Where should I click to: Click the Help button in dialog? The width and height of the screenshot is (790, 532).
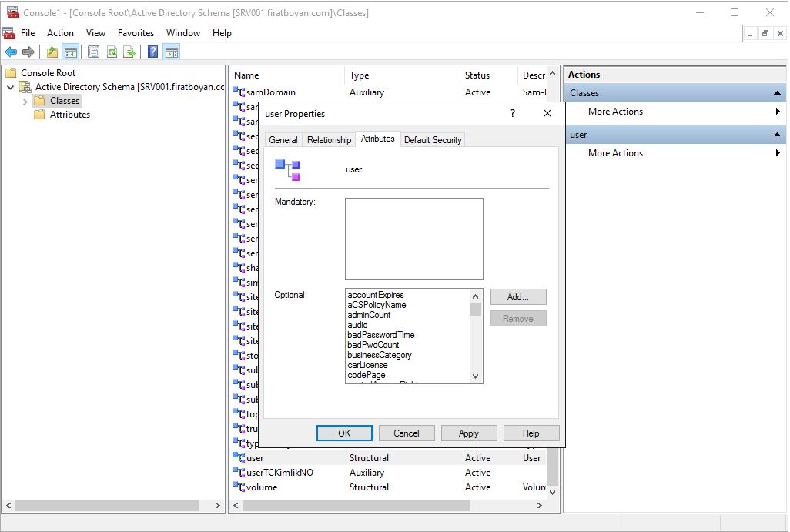point(531,433)
